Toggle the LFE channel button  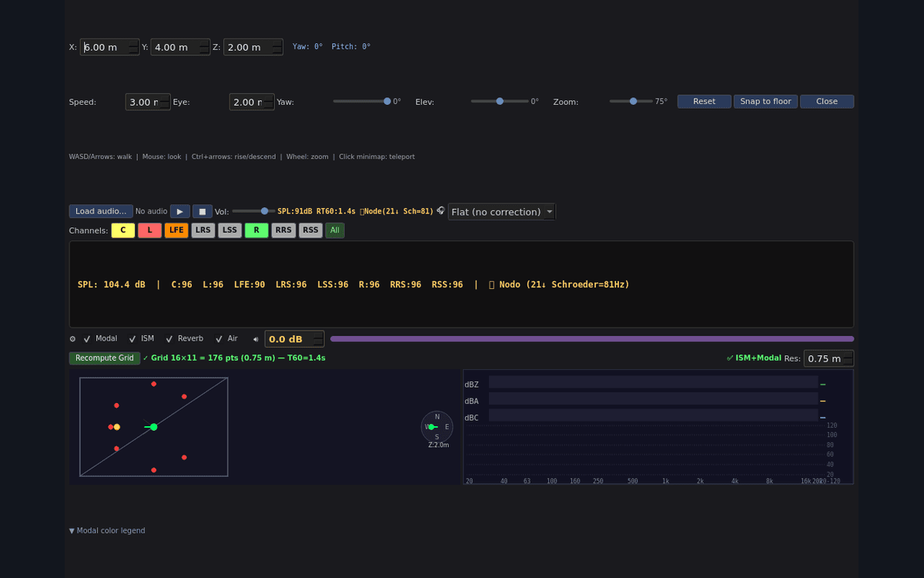176,230
